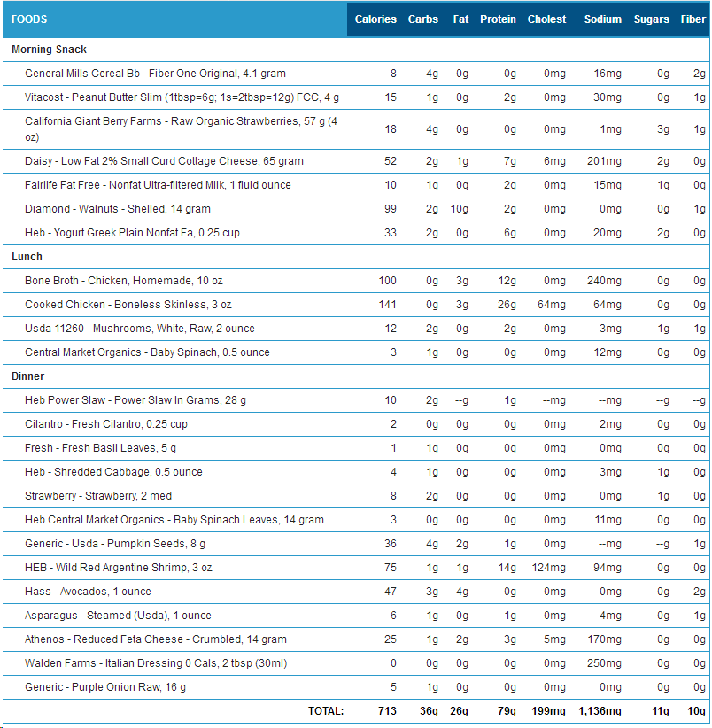This screenshot has height=728, width=712.
Task: Select Bone Broth Chicken Homemade row
Action: [356, 281]
